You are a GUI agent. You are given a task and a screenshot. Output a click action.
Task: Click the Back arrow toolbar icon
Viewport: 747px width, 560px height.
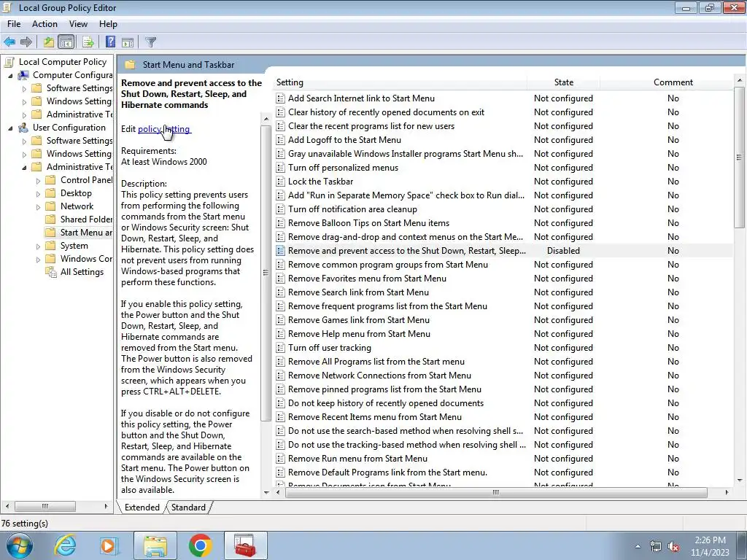(x=9, y=42)
